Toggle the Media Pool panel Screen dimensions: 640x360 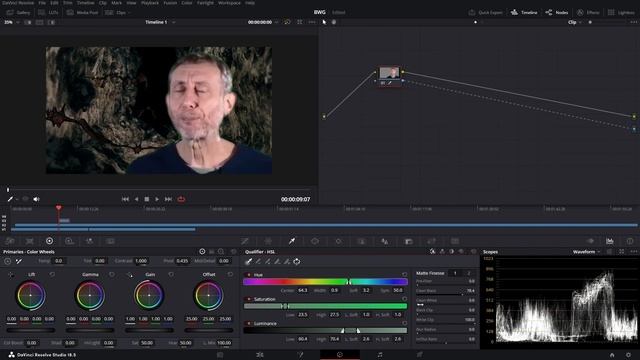[x=82, y=13]
